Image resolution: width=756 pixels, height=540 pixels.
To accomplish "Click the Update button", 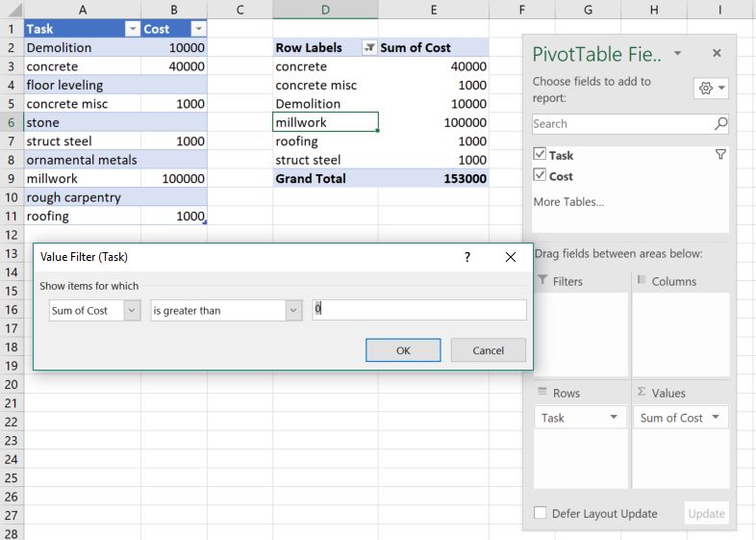I will tap(706, 513).
